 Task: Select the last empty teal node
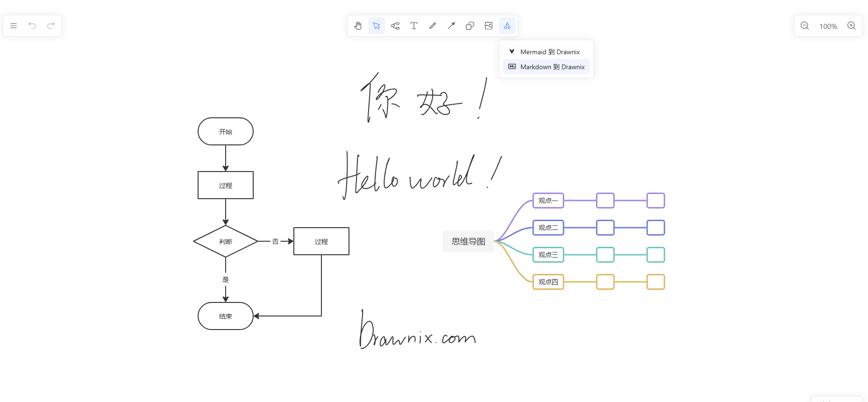tap(656, 255)
